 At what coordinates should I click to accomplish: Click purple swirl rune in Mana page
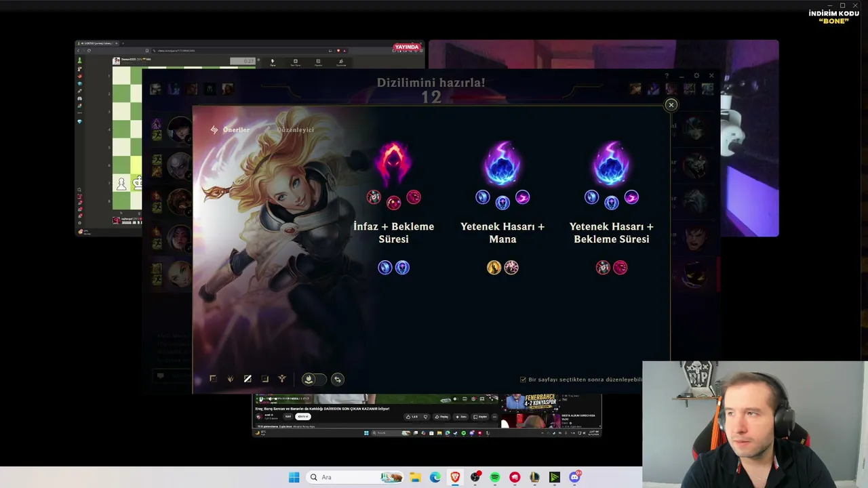(x=522, y=197)
